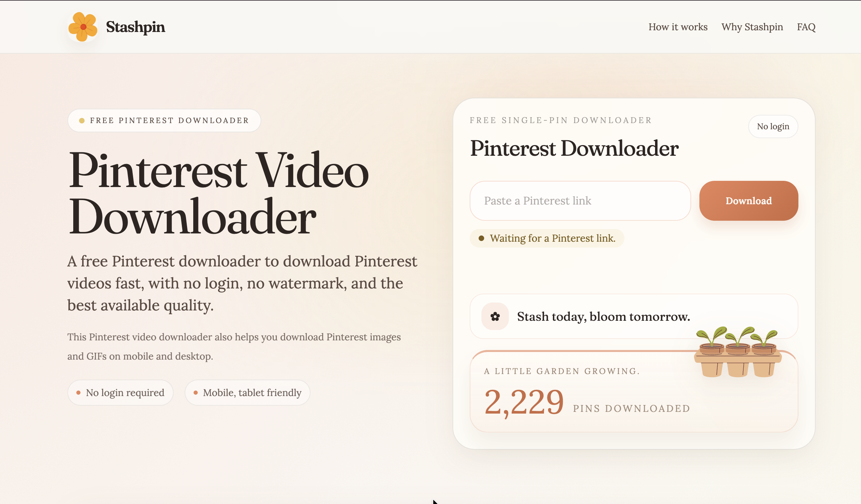Screen dimensions: 861x504
Task: Click the 2,229 pins downloaded counter
Action: (524, 402)
